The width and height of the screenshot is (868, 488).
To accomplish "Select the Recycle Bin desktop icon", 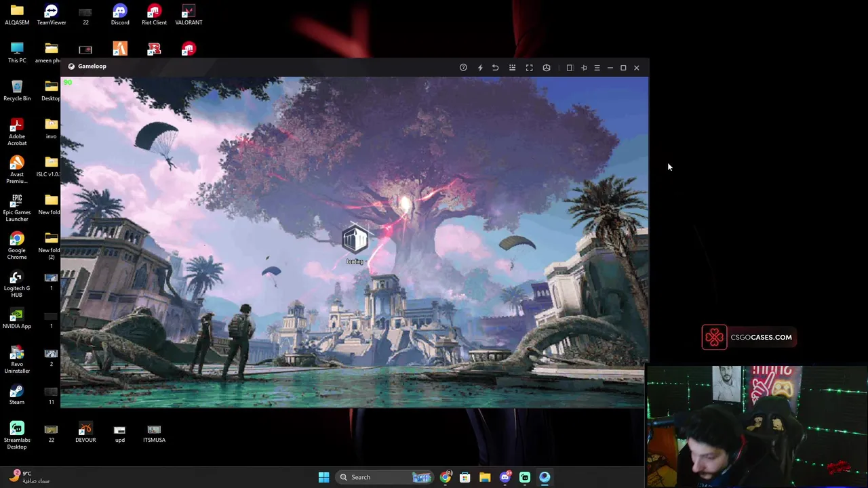I will [17, 91].
